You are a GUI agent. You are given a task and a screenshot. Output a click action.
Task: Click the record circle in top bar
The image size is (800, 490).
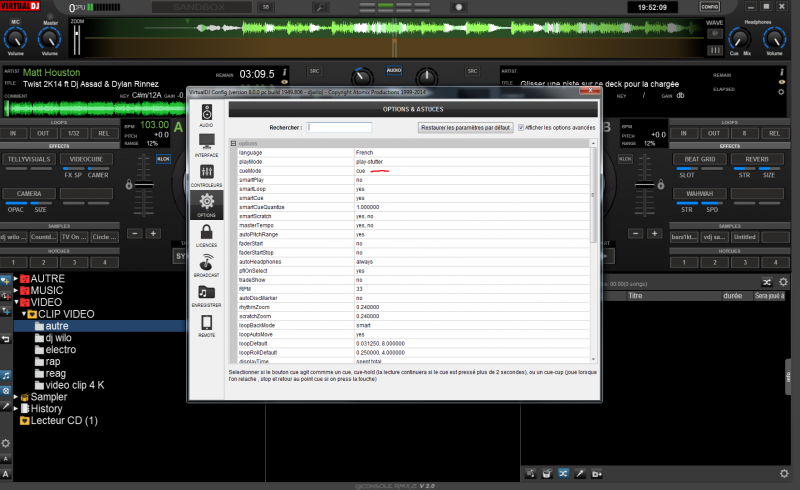click(x=459, y=7)
